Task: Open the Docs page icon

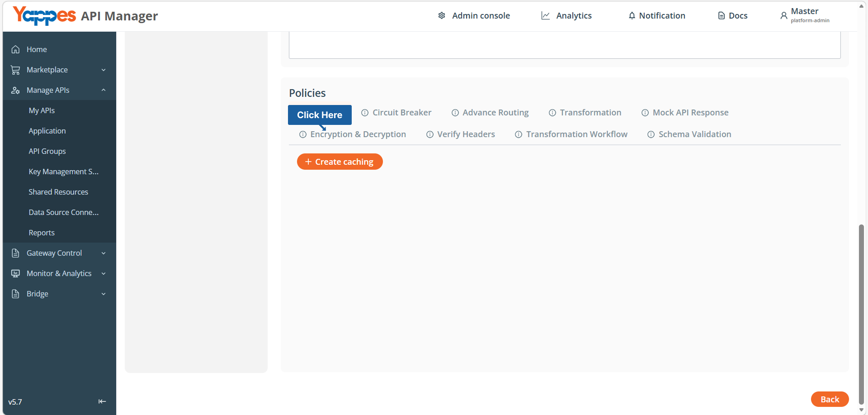Action: 722,16
